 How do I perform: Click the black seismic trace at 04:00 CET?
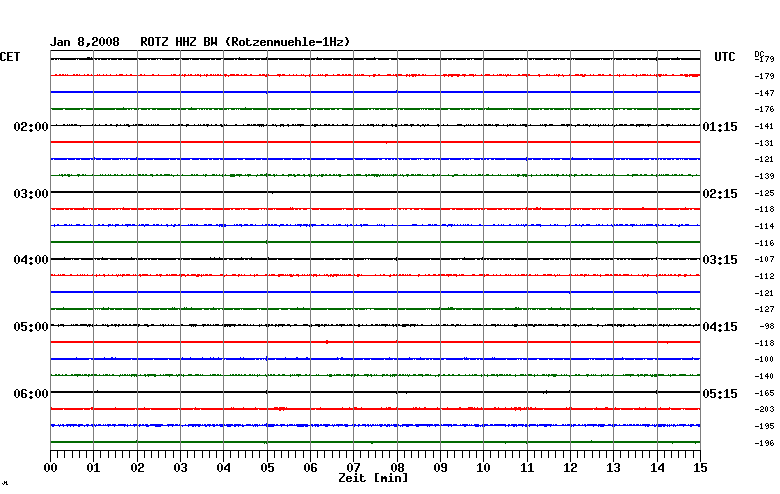click(x=375, y=259)
